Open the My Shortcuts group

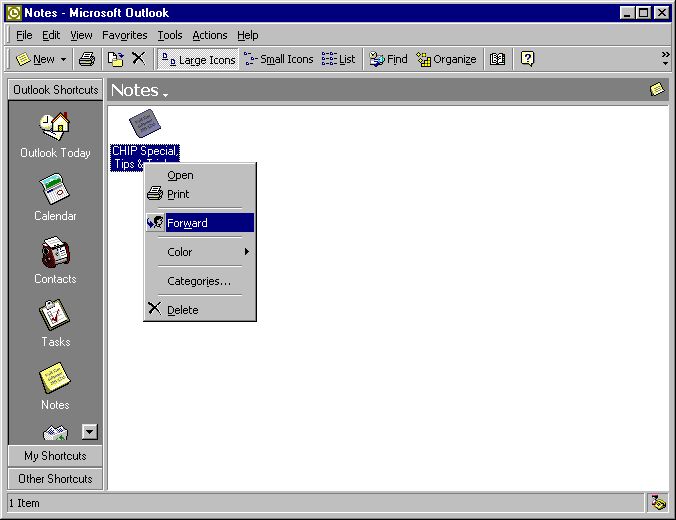[55, 456]
